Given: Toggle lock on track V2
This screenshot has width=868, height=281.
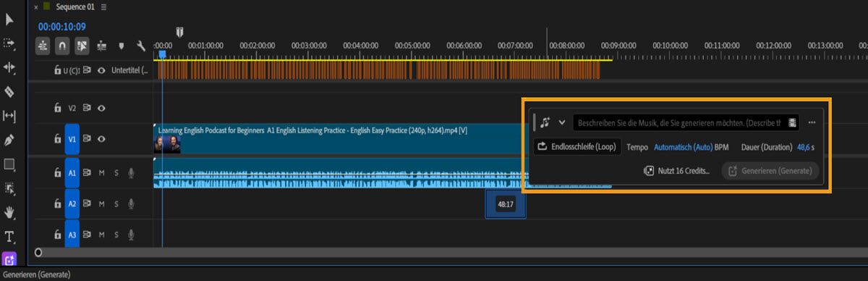Looking at the screenshot, I should 58,108.
